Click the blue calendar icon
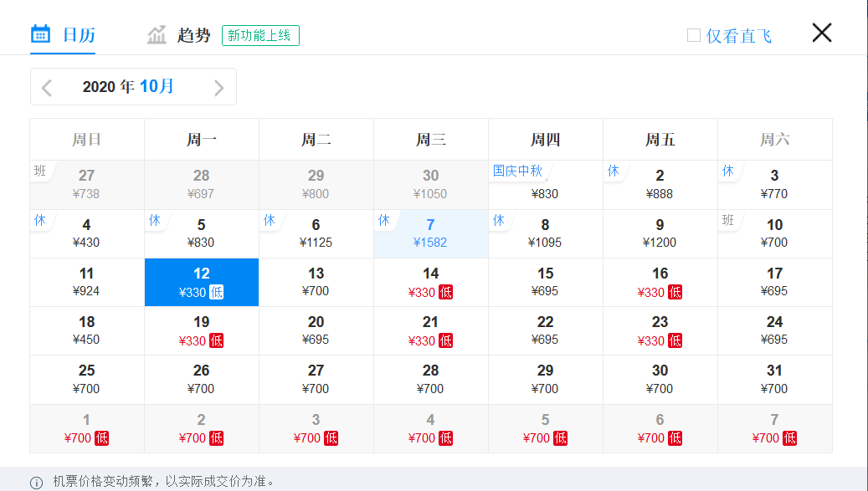This screenshot has width=868, height=491. click(x=40, y=33)
